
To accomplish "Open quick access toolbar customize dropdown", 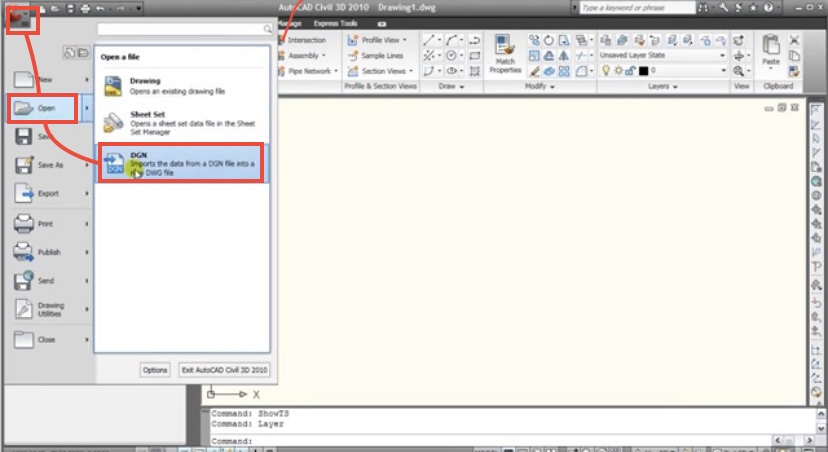I will click(x=138, y=8).
